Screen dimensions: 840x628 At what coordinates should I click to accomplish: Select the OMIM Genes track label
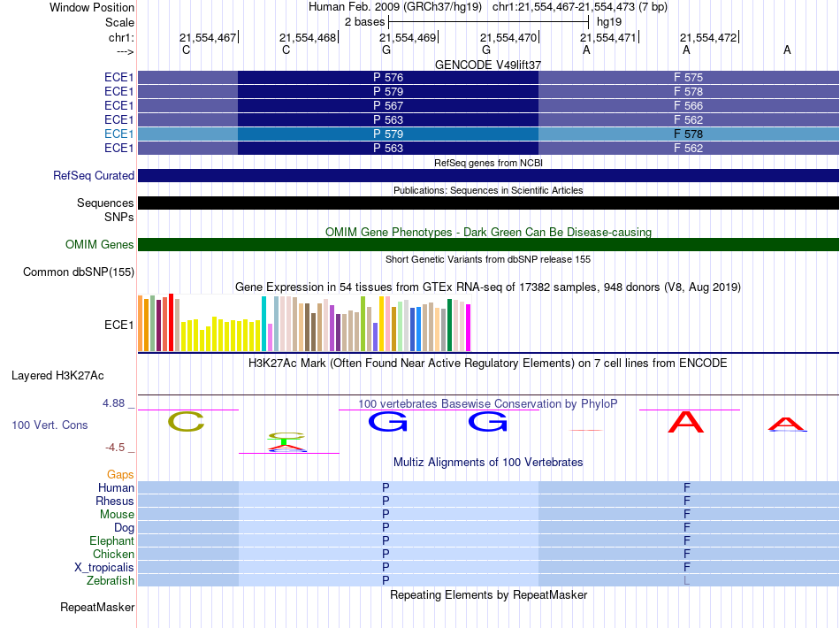pyautogui.click(x=100, y=245)
